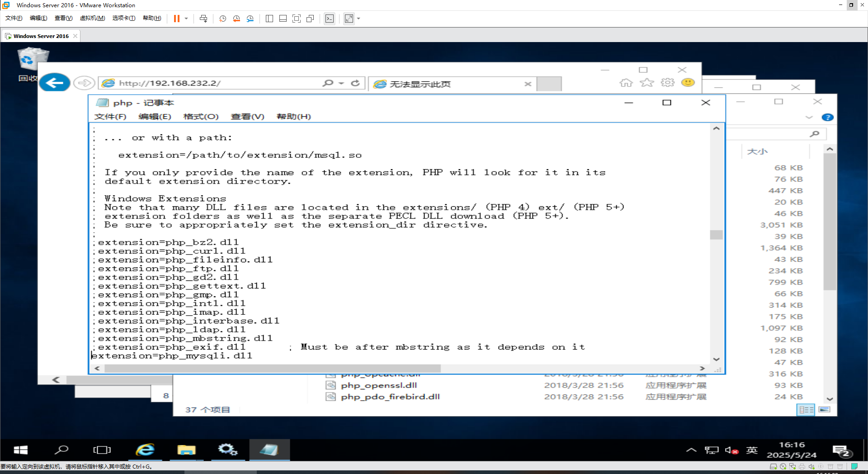
Task: Click the Internet Explorer back button
Action: pos(55,83)
